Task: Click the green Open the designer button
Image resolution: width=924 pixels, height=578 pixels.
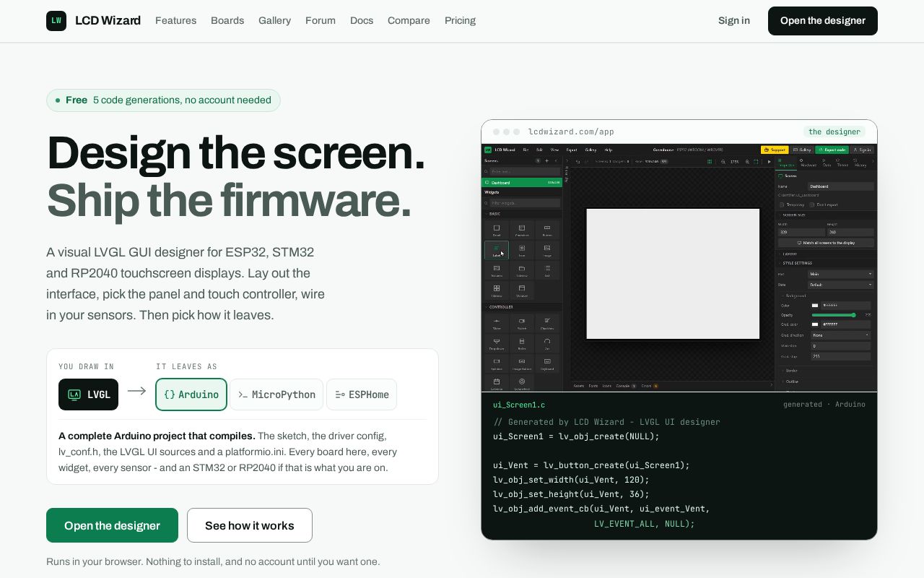Action: (112, 525)
